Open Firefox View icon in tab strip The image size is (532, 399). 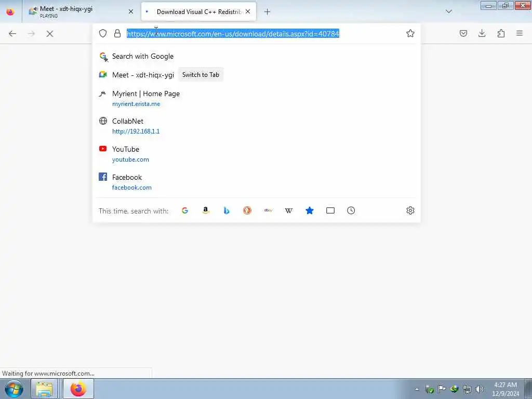point(10,11)
